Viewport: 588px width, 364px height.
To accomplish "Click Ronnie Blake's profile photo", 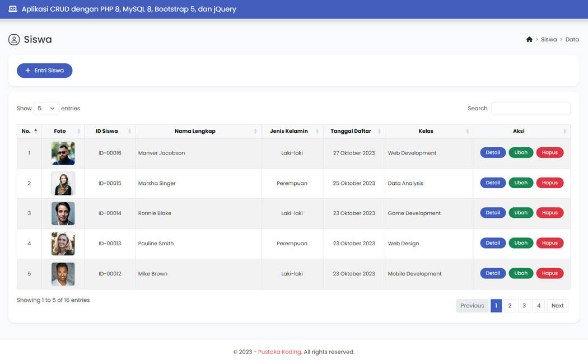I will pos(63,213).
